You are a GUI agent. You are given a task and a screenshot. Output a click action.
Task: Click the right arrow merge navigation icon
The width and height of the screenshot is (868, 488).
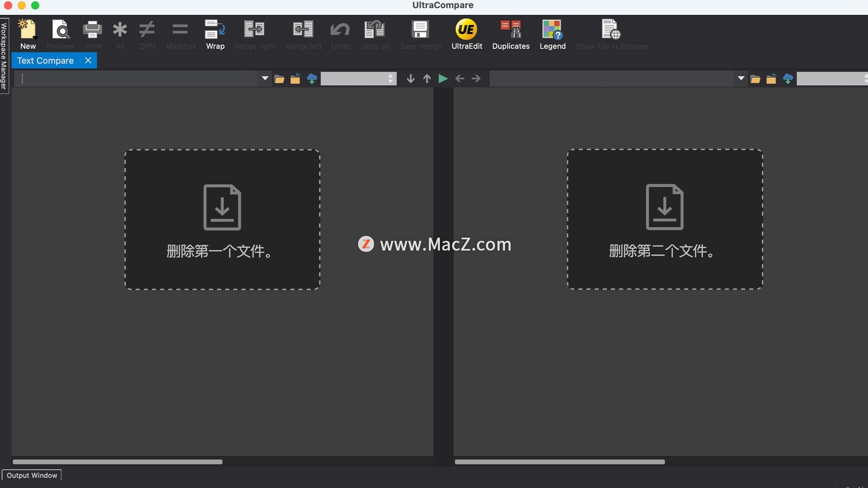[476, 79]
